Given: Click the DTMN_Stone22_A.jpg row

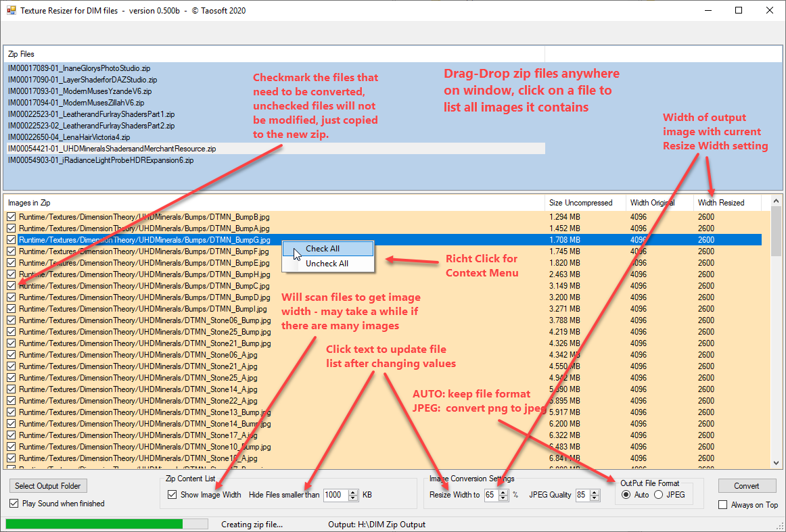Looking at the screenshot, I should tap(384, 402).
